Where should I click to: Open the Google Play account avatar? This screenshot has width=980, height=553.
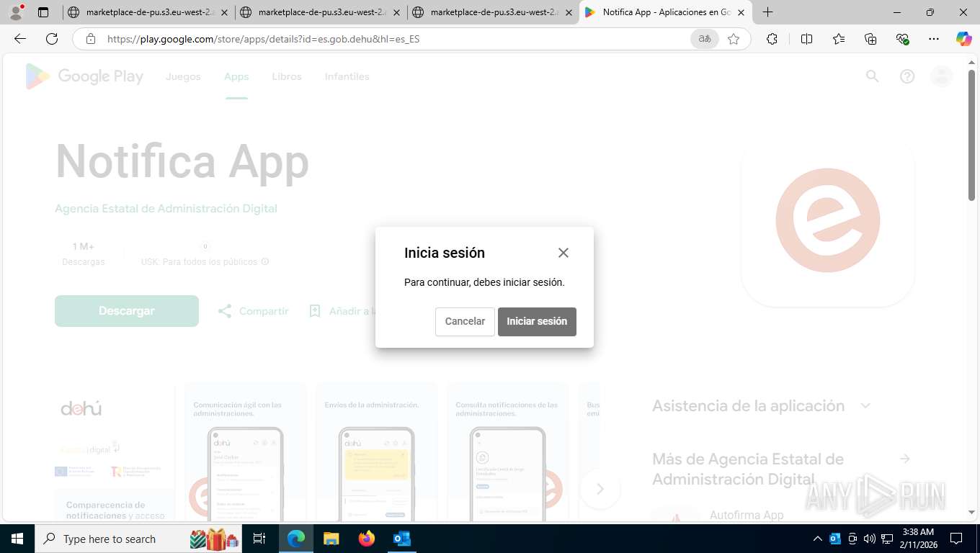942,76
